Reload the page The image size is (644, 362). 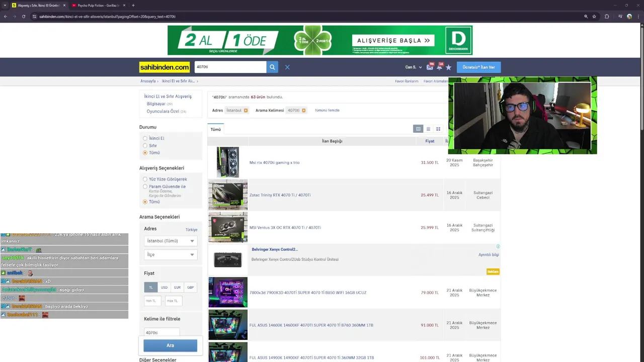tap(23, 17)
